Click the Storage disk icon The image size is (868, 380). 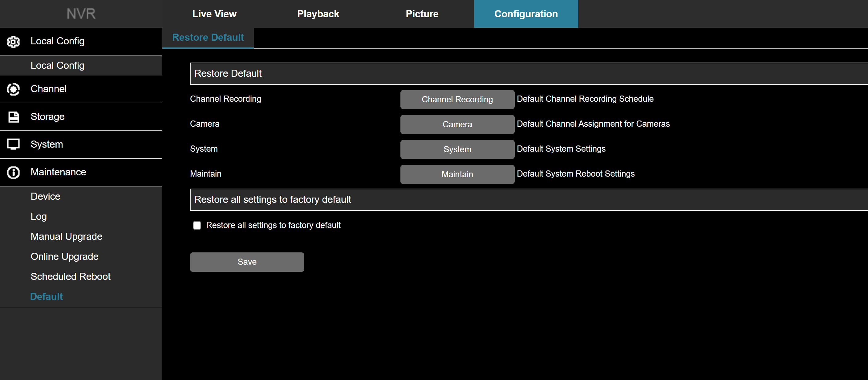tap(14, 117)
